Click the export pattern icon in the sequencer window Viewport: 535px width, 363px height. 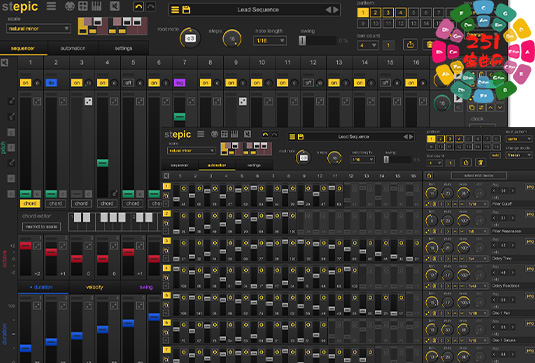410,44
